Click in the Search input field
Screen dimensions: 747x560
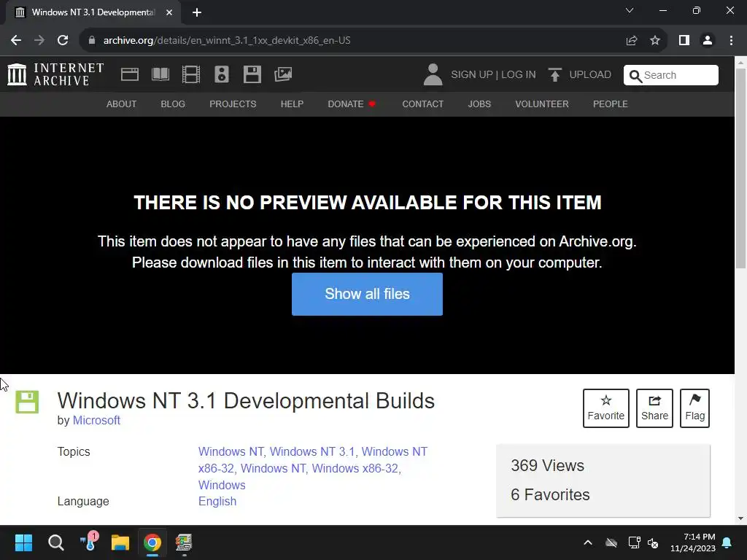[x=671, y=75]
